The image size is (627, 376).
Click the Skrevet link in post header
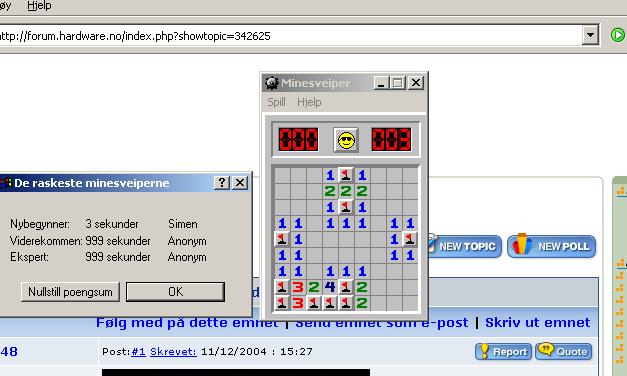click(173, 352)
